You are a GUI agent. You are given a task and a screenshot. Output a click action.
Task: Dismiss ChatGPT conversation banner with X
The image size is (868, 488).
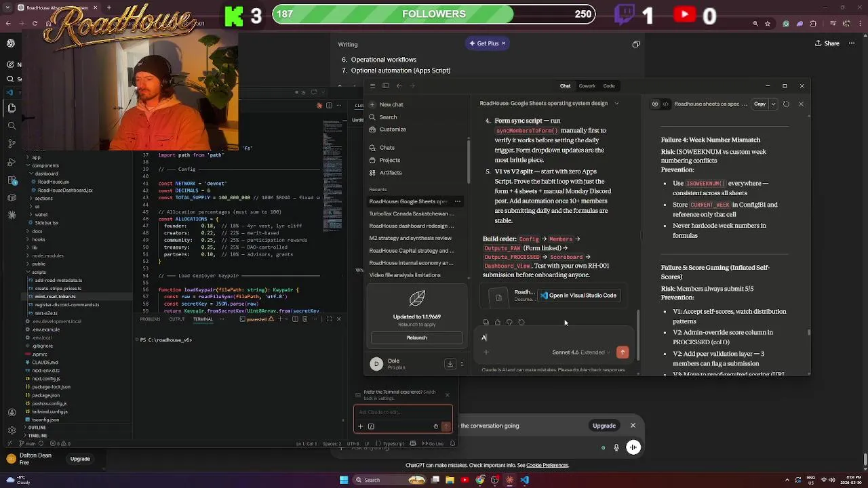633,426
